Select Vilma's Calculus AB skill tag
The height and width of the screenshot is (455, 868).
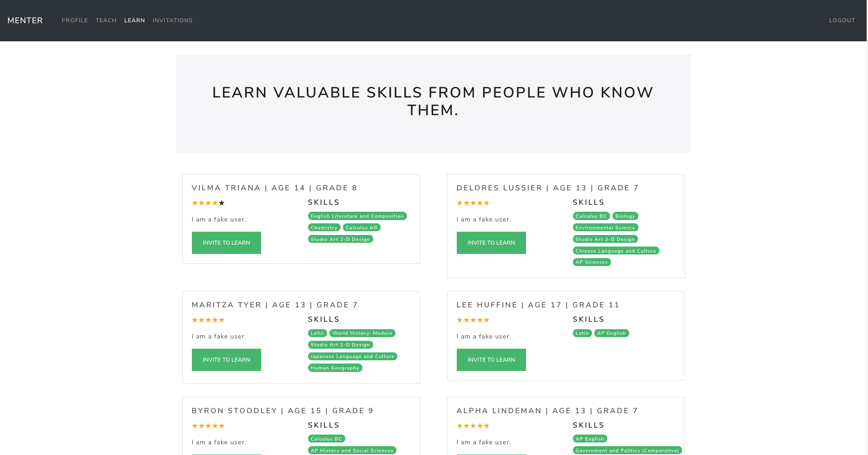362,227
